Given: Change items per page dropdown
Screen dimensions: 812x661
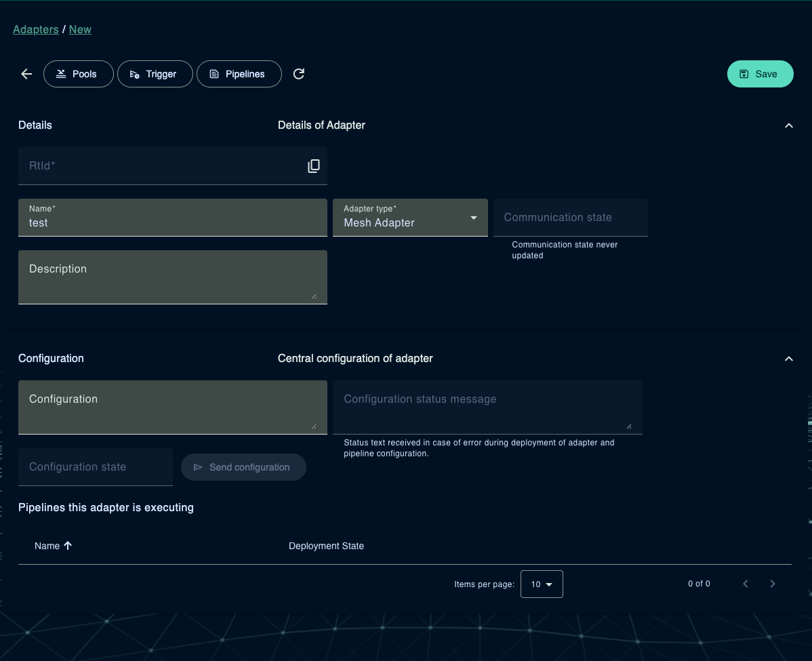Looking at the screenshot, I should click(542, 584).
